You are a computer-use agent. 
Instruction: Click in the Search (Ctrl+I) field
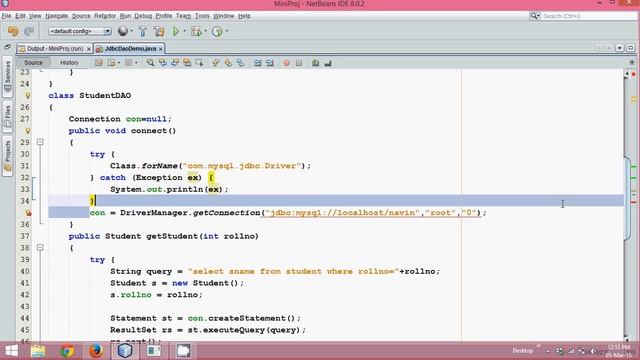(x=589, y=16)
